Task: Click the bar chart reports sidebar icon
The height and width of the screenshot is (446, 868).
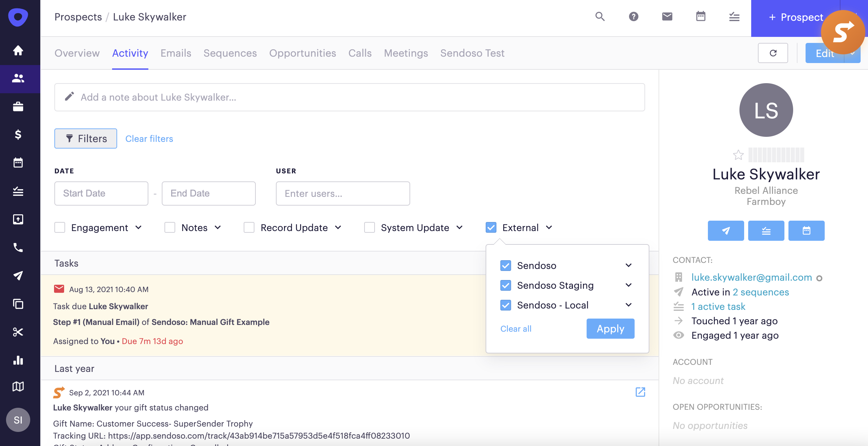Action: pyautogui.click(x=18, y=360)
